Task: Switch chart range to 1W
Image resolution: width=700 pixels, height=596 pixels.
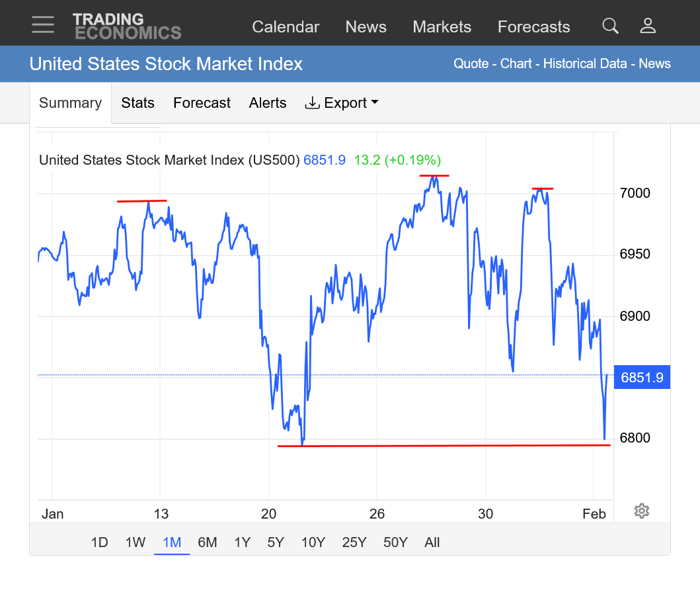Action: click(136, 542)
